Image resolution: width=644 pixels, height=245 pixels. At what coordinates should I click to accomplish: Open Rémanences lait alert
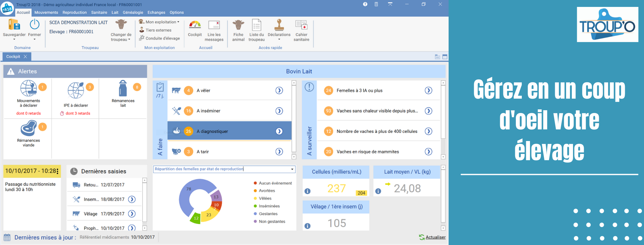pyautogui.click(x=123, y=98)
